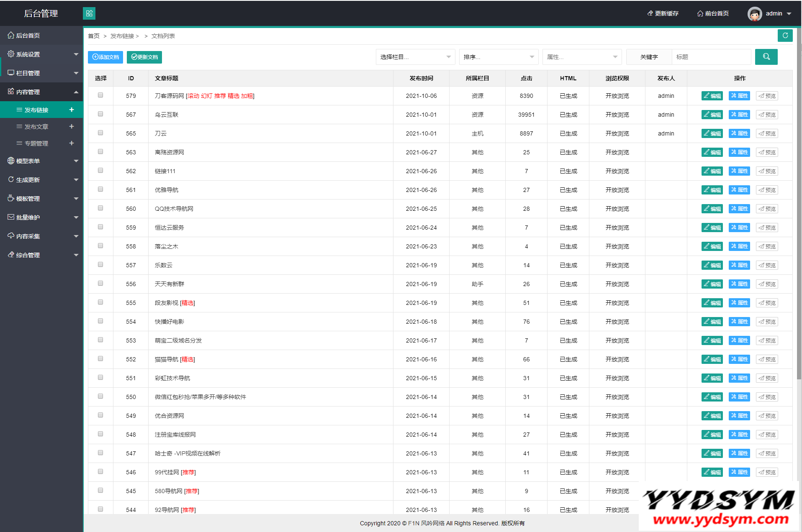
Task: Click the 标题 keyword search field
Action: click(x=711, y=57)
